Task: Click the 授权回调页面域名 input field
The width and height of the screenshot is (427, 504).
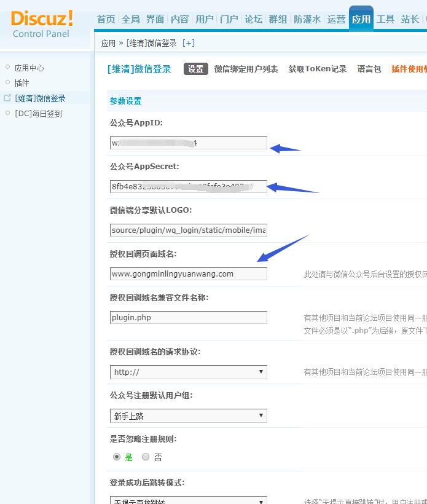Action: tap(188, 274)
